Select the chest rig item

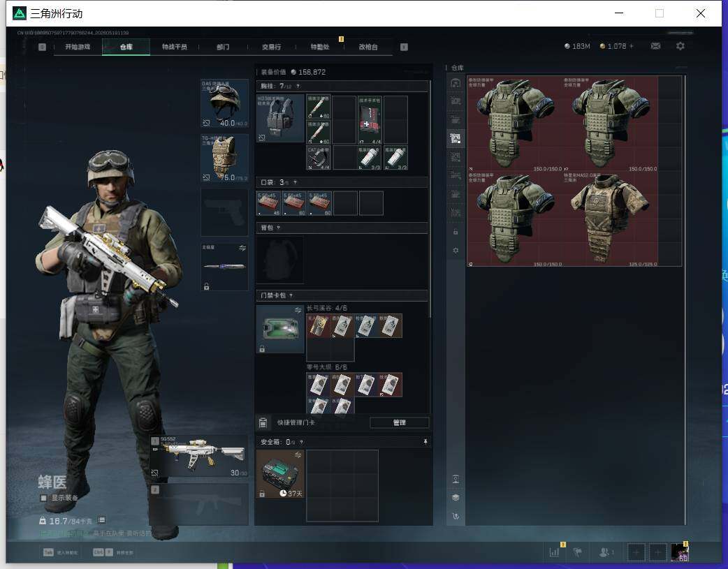[280, 119]
